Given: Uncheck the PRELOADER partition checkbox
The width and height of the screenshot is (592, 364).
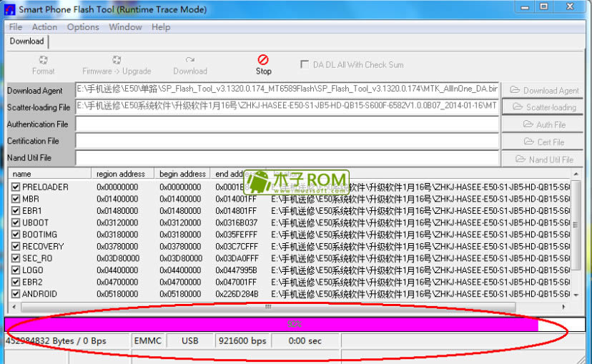Looking at the screenshot, I should pyautogui.click(x=16, y=187).
